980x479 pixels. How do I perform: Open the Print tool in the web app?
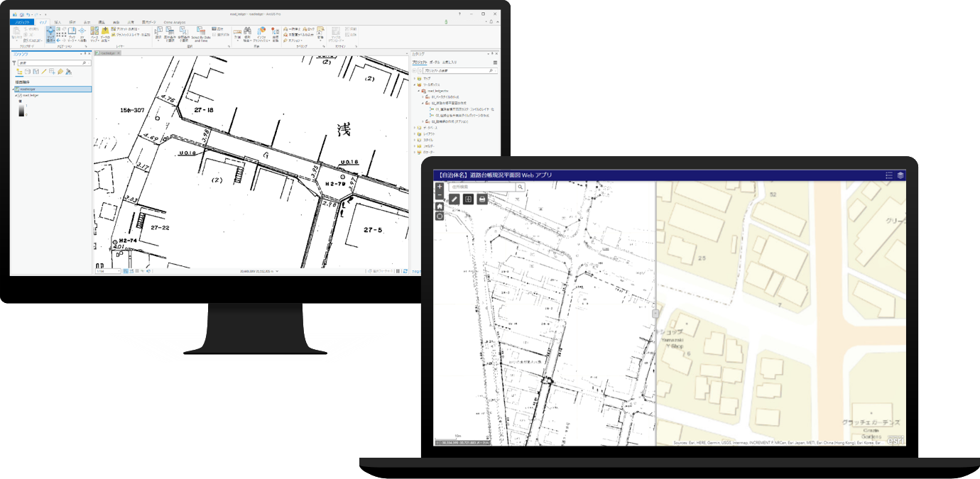pyautogui.click(x=482, y=199)
